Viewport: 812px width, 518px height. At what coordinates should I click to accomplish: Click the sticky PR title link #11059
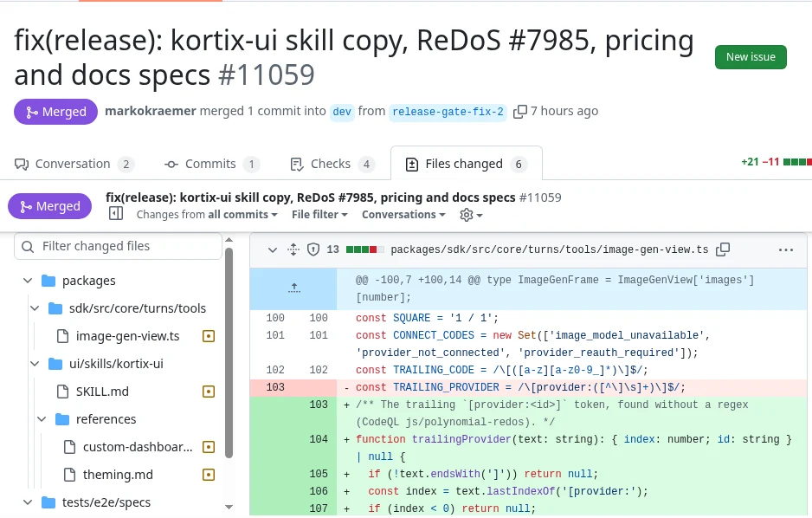click(333, 197)
